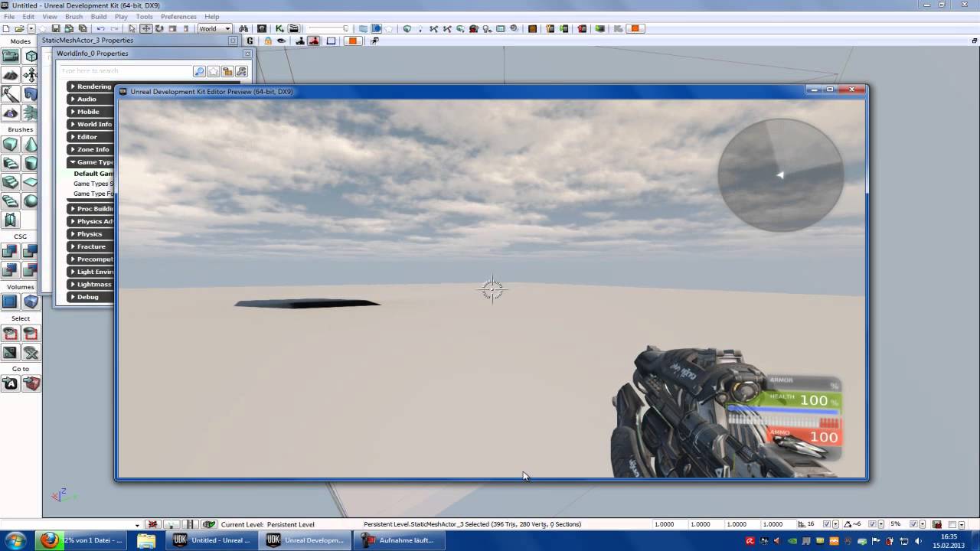
Task: Close the StaticMeshActor_3 Properties panel
Action: [x=233, y=41]
